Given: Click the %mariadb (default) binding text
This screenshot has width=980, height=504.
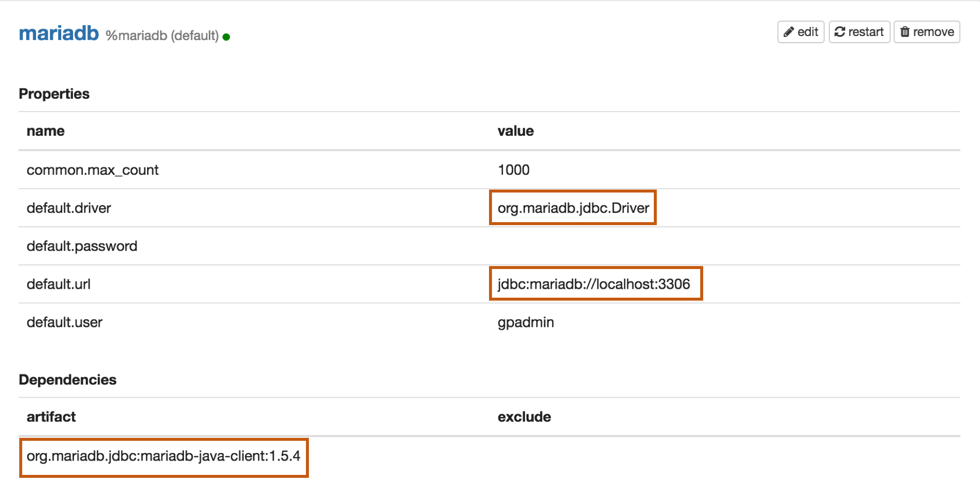Looking at the screenshot, I should coord(162,36).
